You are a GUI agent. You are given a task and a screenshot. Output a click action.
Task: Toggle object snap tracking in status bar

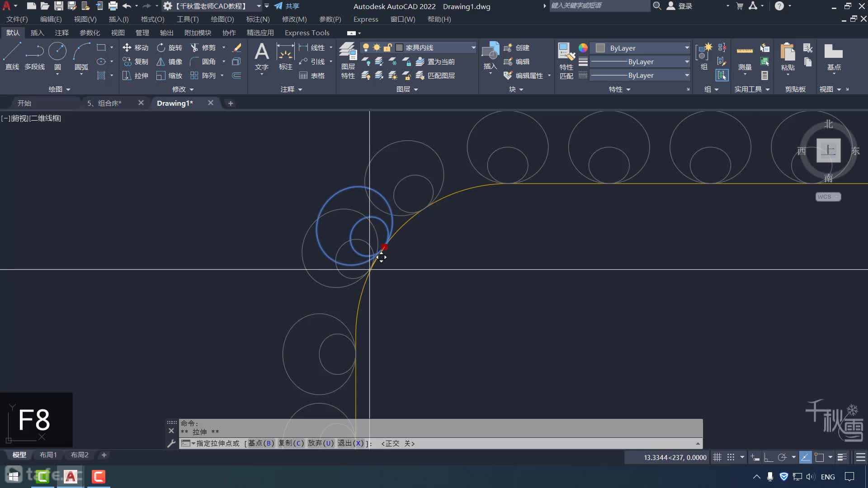805,457
